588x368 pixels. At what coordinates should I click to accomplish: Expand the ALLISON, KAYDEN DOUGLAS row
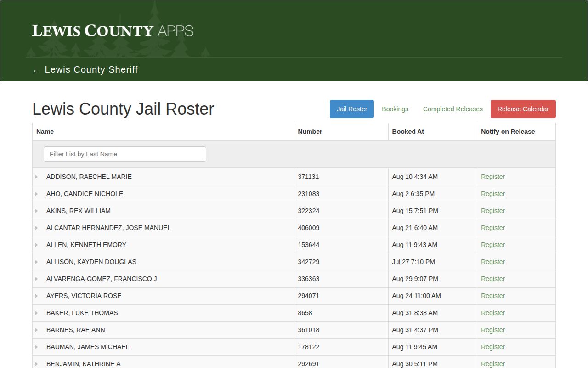[x=37, y=262]
